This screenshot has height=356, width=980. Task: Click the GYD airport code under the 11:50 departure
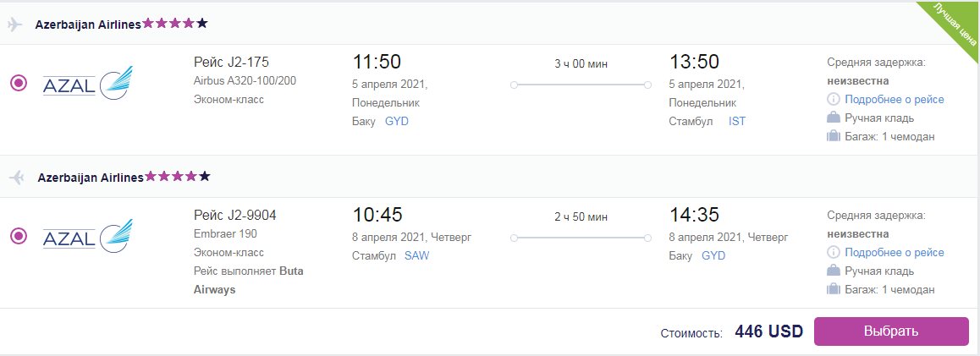(x=396, y=121)
